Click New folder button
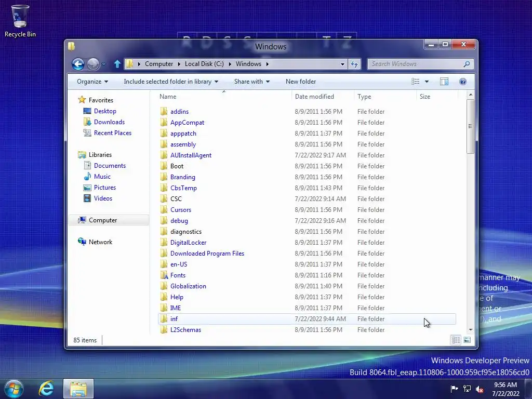532x399 pixels. (301, 82)
